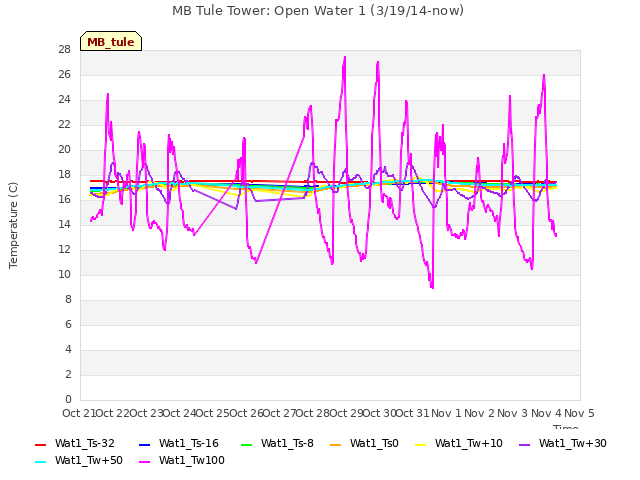The height and width of the screenshot is (480, 640).
Task: Select the Wat1_Ts-16 legend label
Action: tap(189, 443)
